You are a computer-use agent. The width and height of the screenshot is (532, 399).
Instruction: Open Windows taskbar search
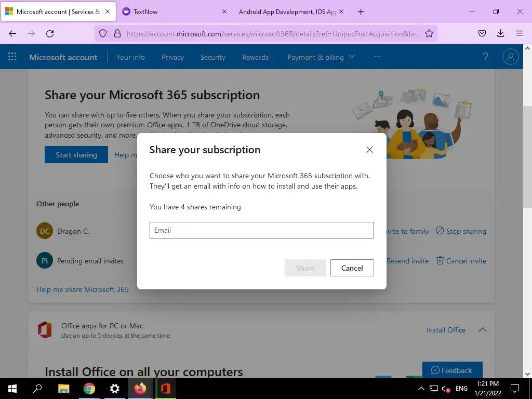click(37, 389)
